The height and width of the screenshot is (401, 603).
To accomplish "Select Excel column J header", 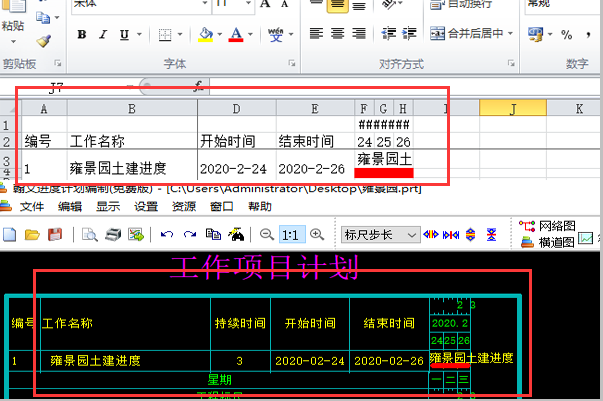I will pos(513,109).
